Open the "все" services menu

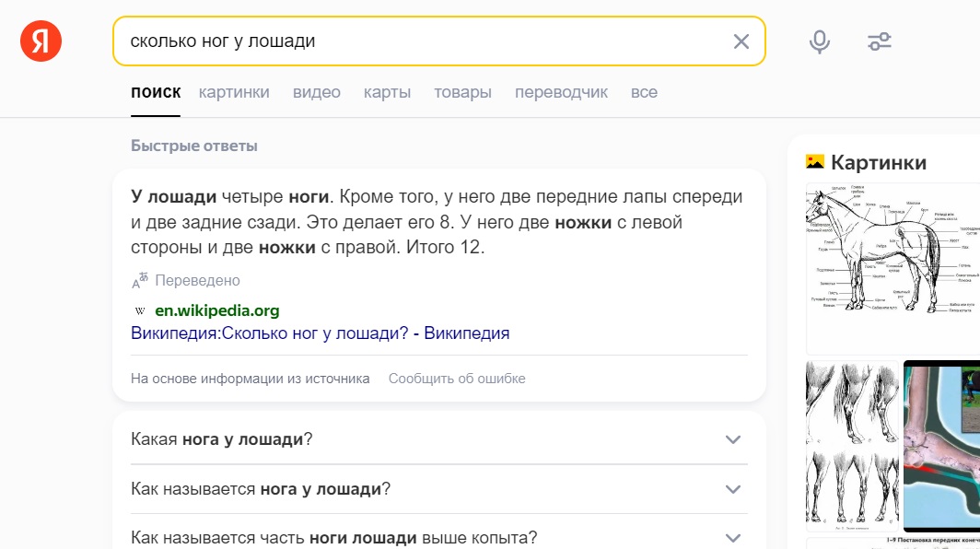(x=644, y=92)
